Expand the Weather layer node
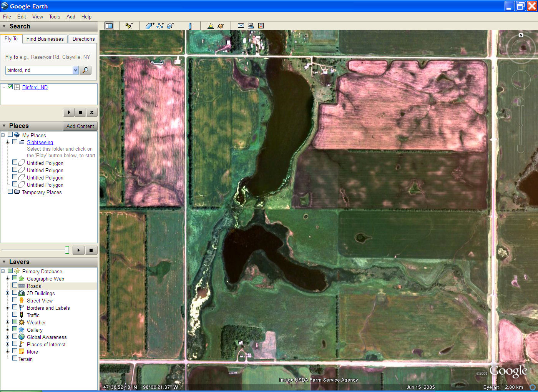Screen dimensions: 538x392 (7, 322)
